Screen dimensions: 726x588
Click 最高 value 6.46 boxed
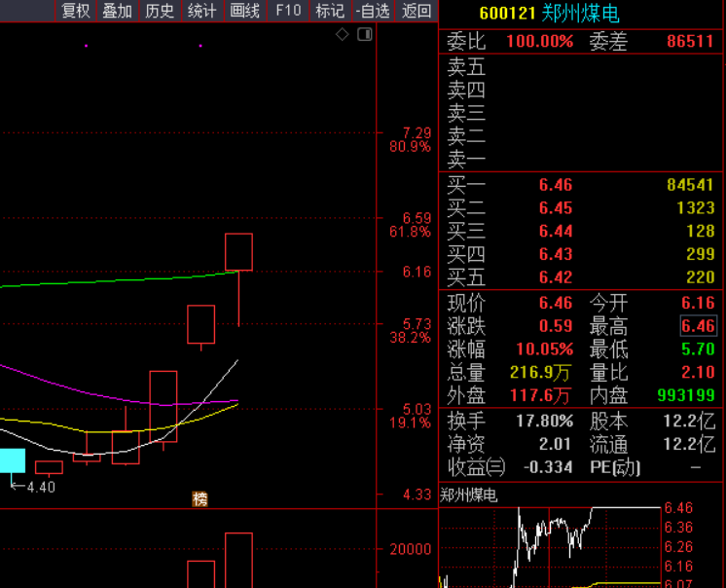click(x=698, y=326)
